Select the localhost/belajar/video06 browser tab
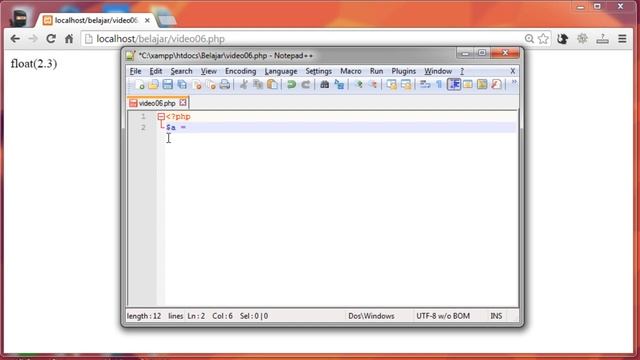This screenshot has width=640, height=360. [x=96, y=20]
